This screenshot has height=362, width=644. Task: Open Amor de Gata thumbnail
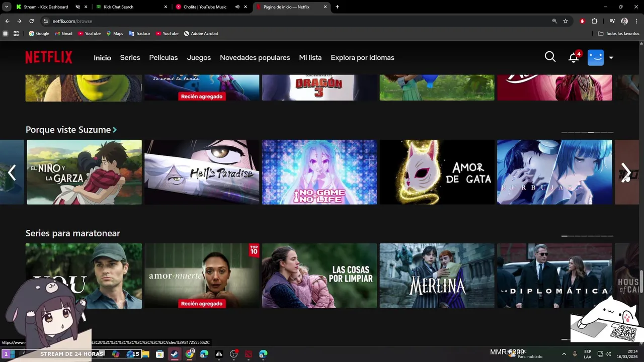pyautogui.click(x=437, y=172)
